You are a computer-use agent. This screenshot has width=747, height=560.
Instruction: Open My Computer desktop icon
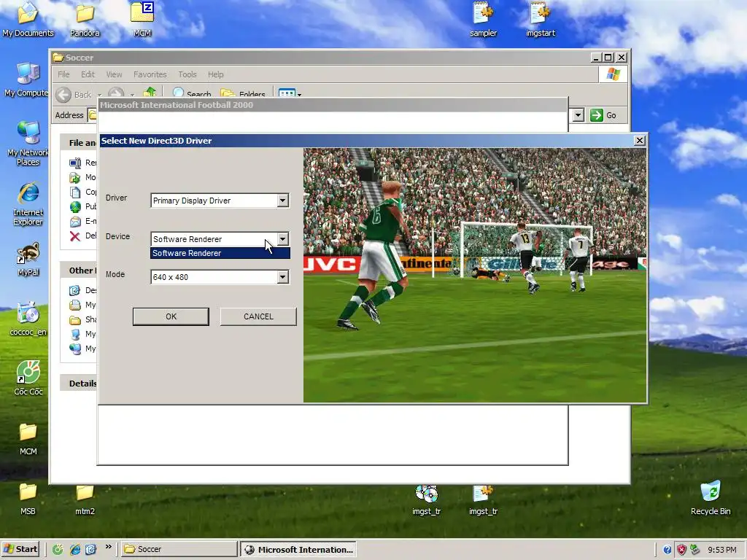[28, 80]
